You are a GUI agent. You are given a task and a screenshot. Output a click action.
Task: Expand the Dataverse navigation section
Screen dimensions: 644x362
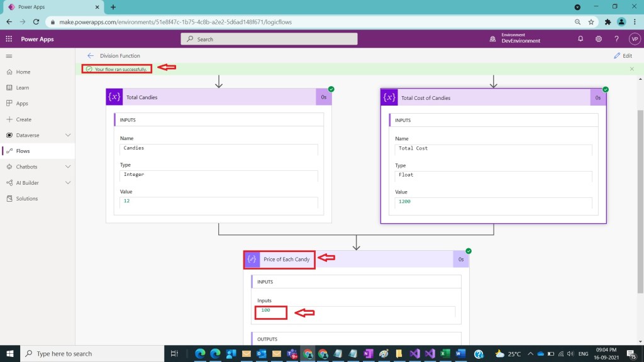68,135
